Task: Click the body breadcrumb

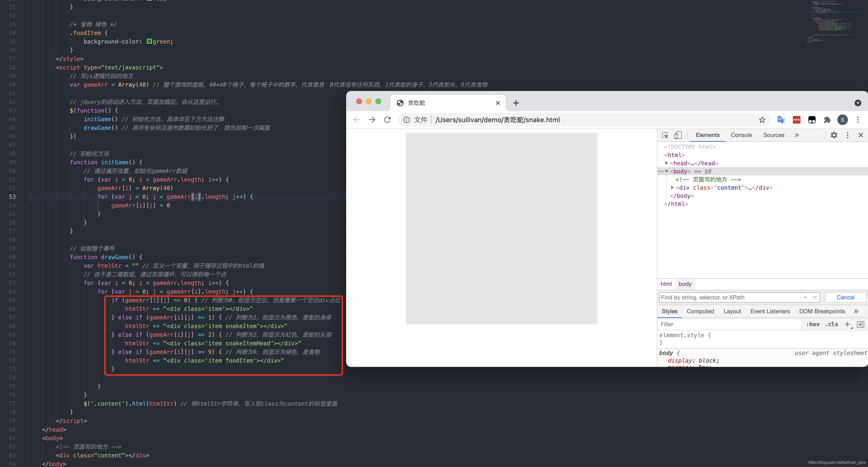Action: (685, 284)
